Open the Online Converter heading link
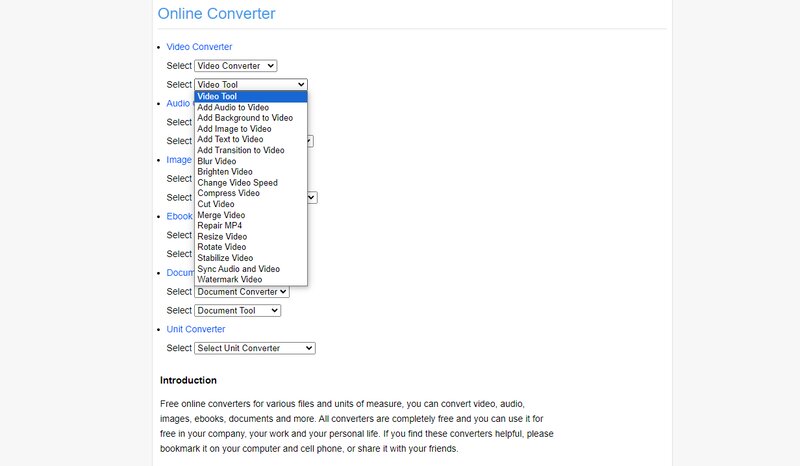This screenshot has width=800, height=466. tap(216, 14)
